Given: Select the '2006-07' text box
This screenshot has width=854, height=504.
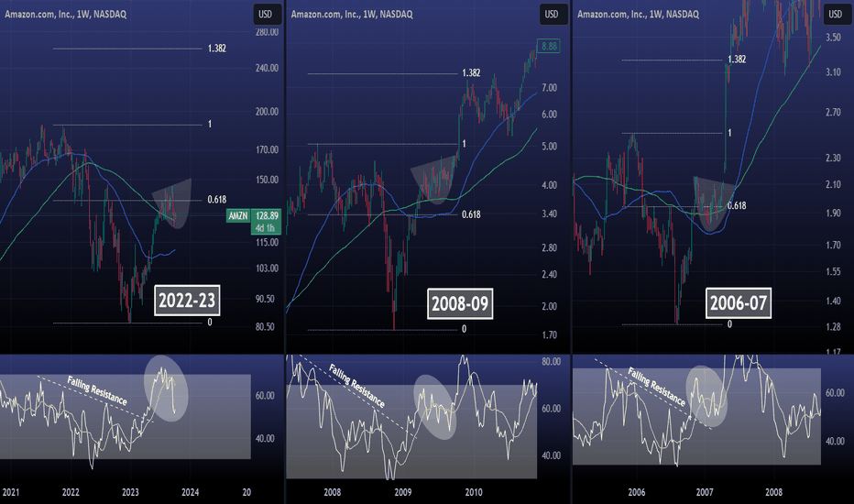Looking at the screenshot, I should [739, 303].
